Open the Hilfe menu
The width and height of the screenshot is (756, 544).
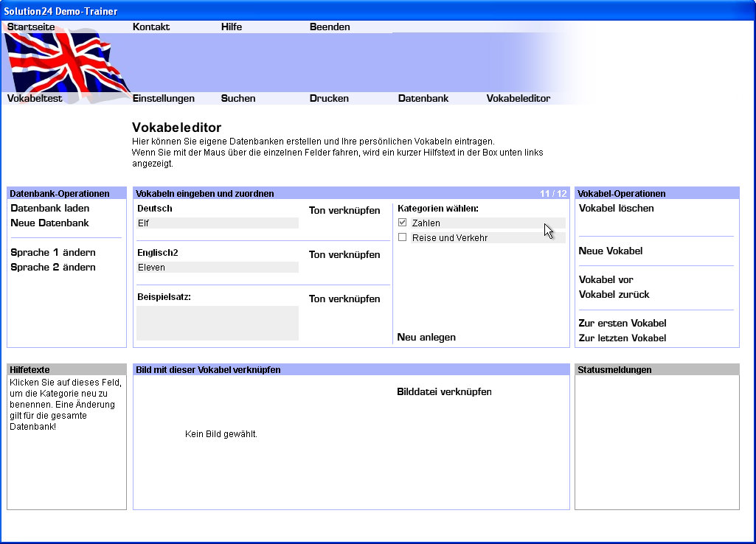[x=232, y=27]
